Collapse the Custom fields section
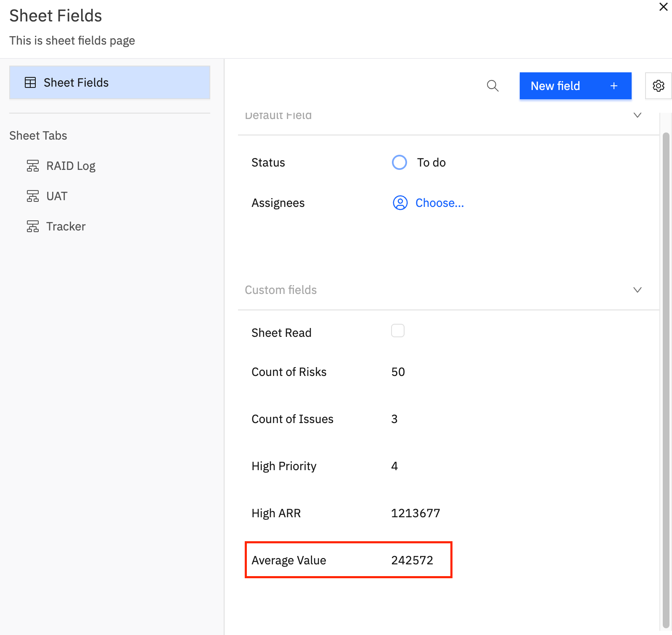The width and height of the screenshot is (672, 635). pyautogui.click(x=637, y=290)
